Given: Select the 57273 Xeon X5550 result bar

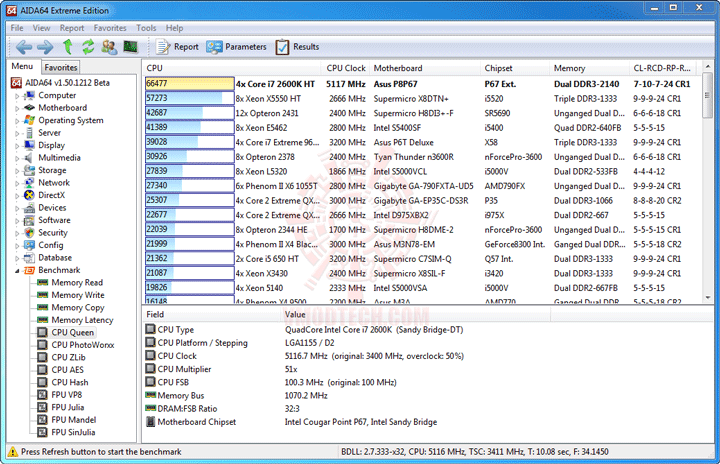Looking at the screenshot, I should click(x=189, y=98).
